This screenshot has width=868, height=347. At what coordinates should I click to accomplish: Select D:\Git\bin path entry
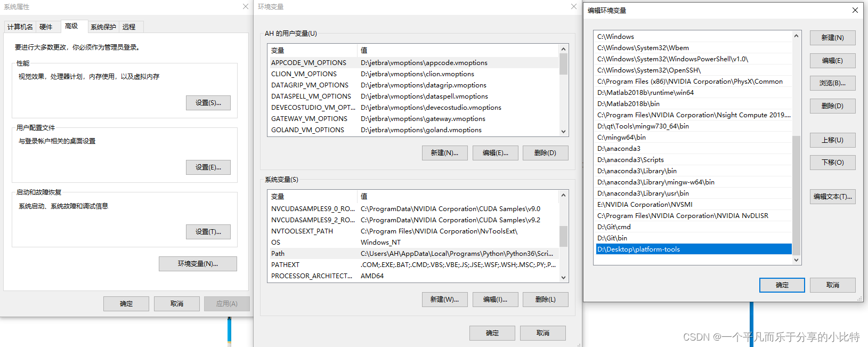pos(694,238)
